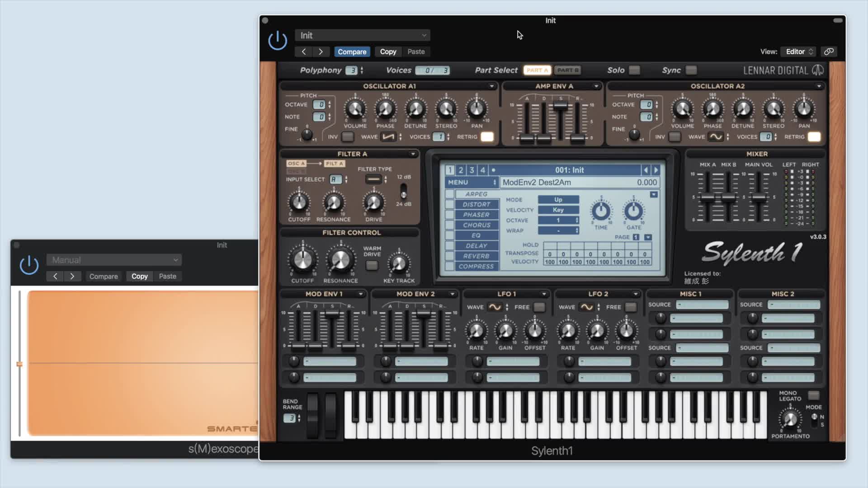Toggle Oscillator A1 RETRIG button
Viewport: 868px width, 488px height.
click(487, 136)
